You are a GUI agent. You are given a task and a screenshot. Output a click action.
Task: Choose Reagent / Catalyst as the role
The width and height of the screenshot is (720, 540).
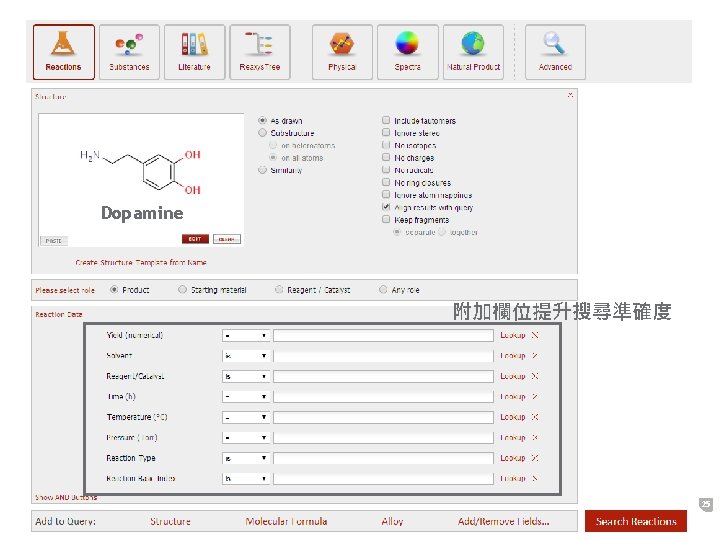click(279, 290)
